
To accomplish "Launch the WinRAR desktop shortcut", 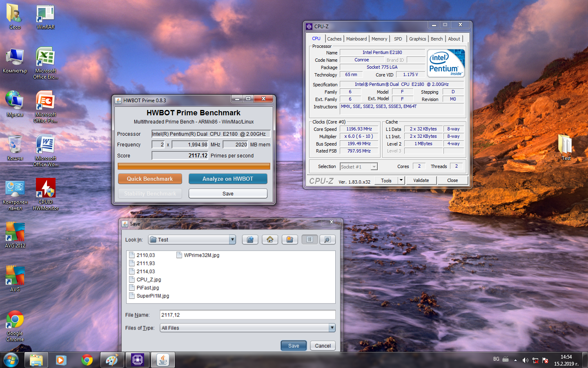I will pyautogui.click(x=45, y=17).
